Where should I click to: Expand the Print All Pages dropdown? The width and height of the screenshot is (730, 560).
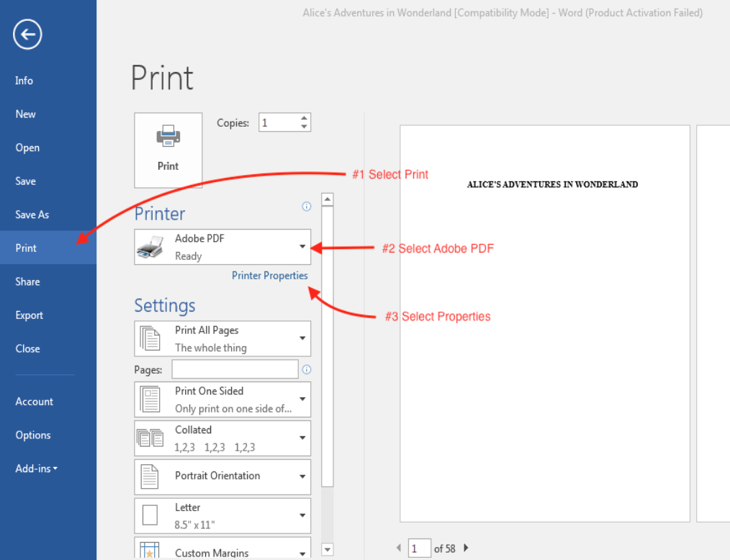click(x=302, y=338)
